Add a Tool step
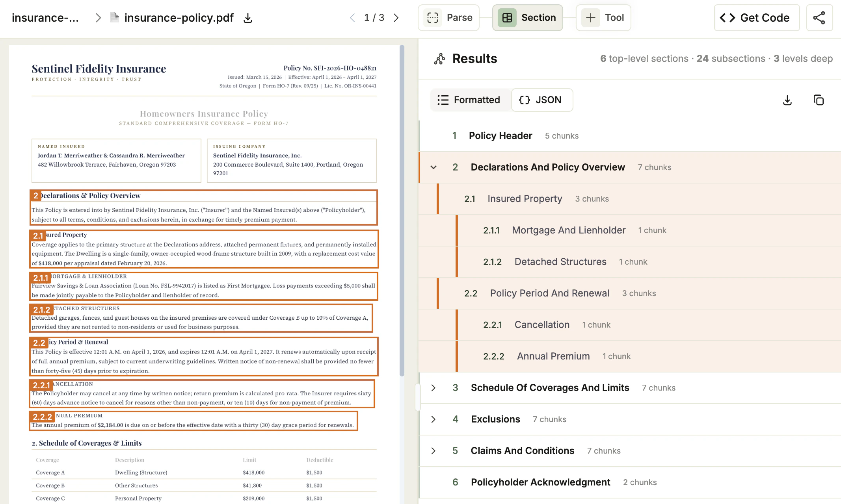This screenshot has width=841, height=504. click(x=603, y=18)
